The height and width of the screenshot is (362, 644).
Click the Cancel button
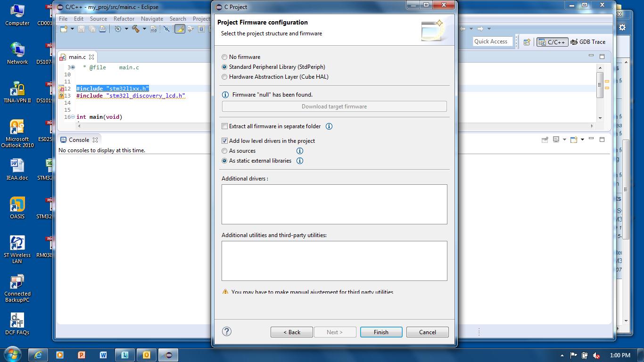click(428, 332)
